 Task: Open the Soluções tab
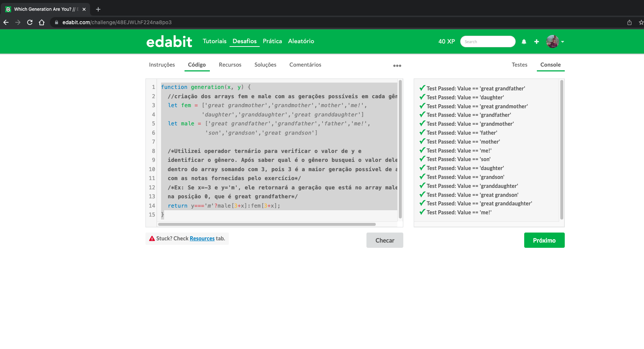[265, 64]
